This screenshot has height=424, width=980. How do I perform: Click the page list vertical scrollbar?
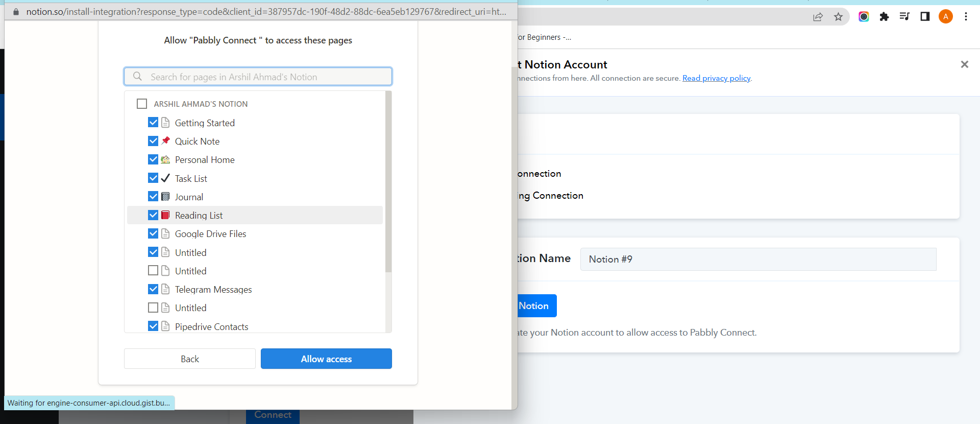click(x=388, y=181)
